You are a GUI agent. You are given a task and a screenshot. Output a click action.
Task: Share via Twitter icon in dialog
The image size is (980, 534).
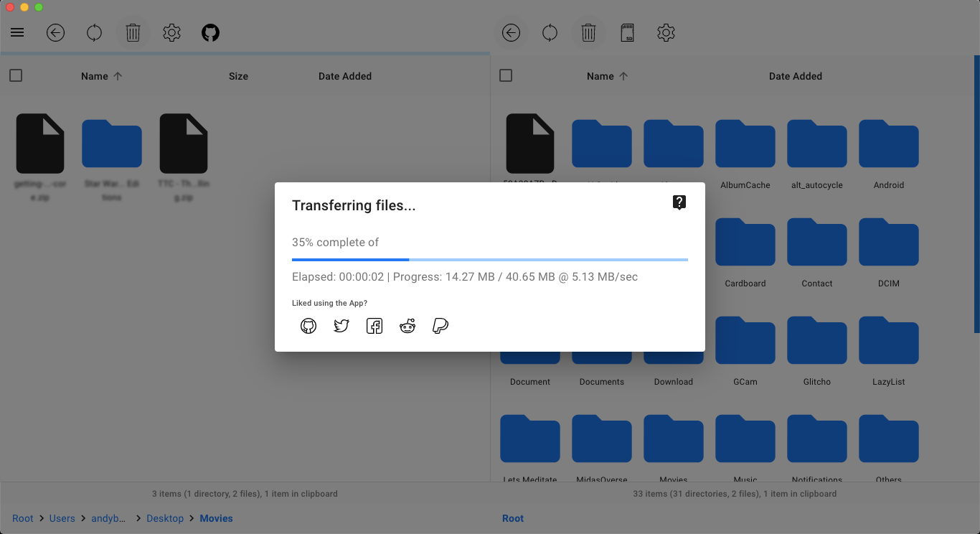341,327
